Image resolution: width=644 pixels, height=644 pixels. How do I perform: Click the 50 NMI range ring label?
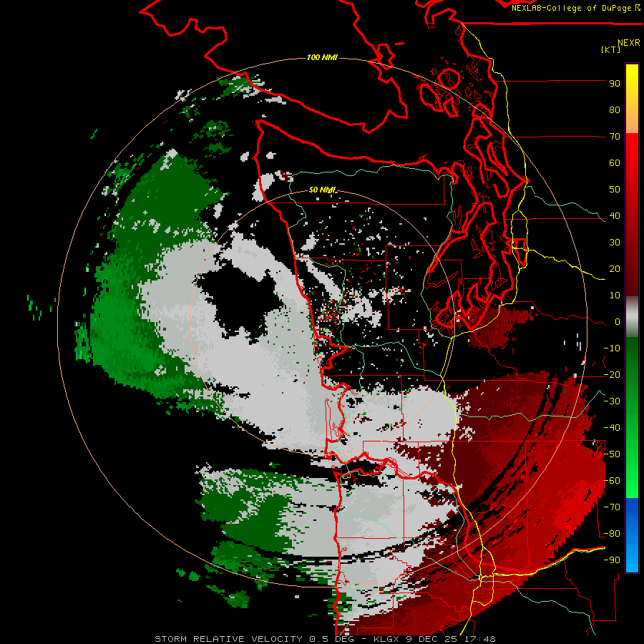point(322,190)
